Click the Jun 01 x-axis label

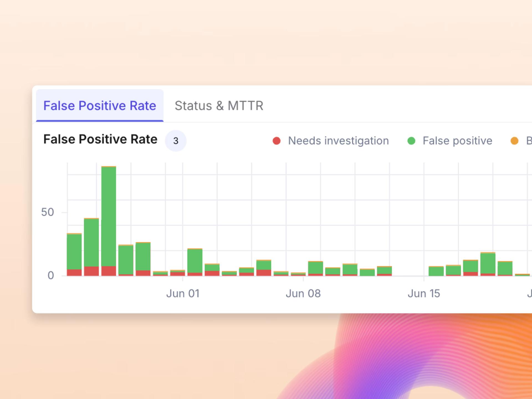(x=183, y=293)
